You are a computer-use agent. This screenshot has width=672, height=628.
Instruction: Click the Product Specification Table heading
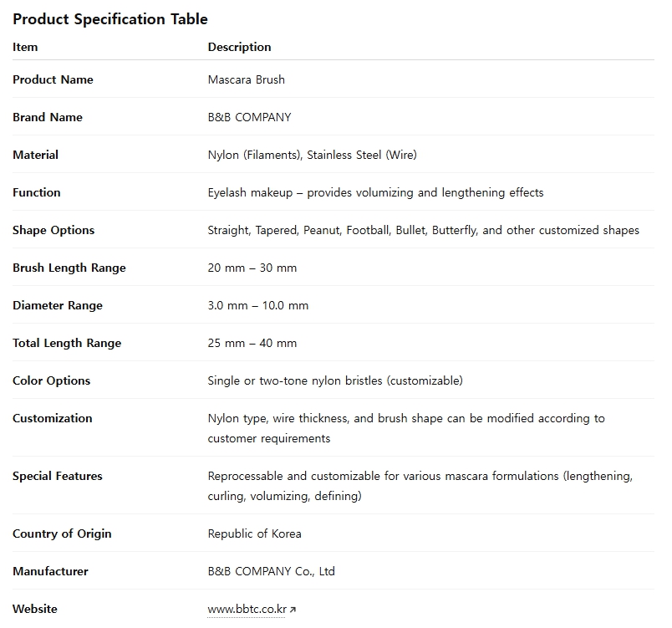(x=110, y=18)
